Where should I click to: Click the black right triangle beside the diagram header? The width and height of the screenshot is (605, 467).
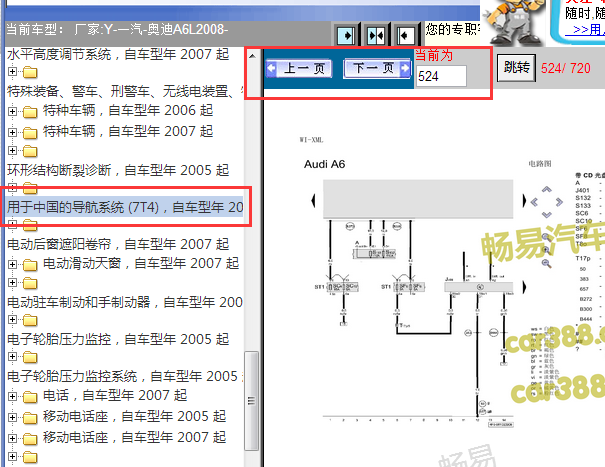[x=524, y=200]
